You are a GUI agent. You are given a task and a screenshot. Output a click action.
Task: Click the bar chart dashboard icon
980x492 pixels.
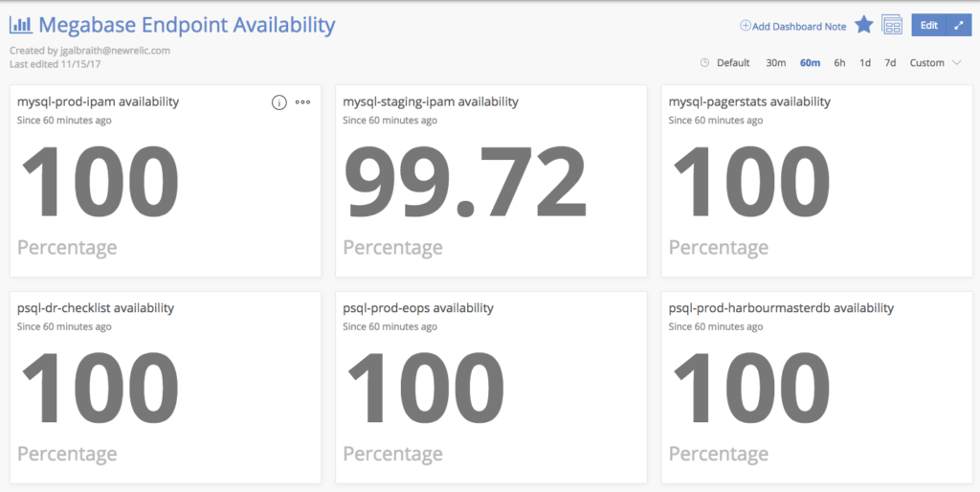(x=21, y=25)
